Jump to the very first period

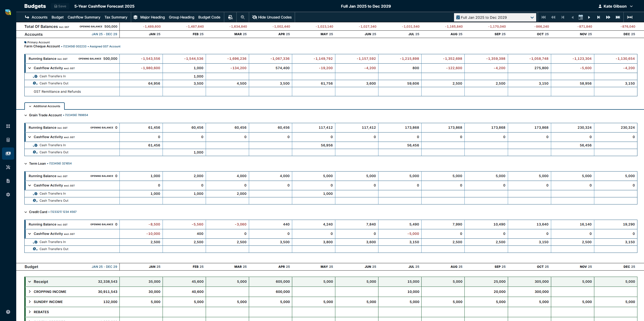pyautogui.click(x=544, y=17)
